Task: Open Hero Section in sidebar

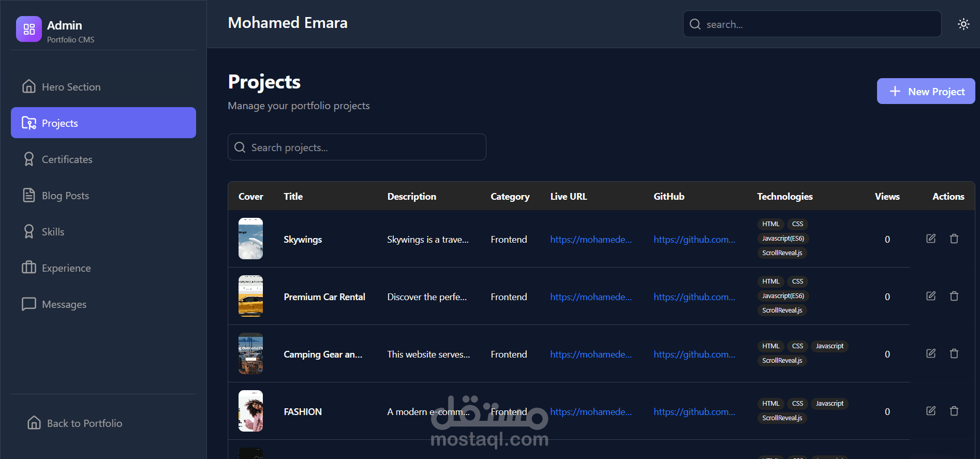Action: [103, 86]
